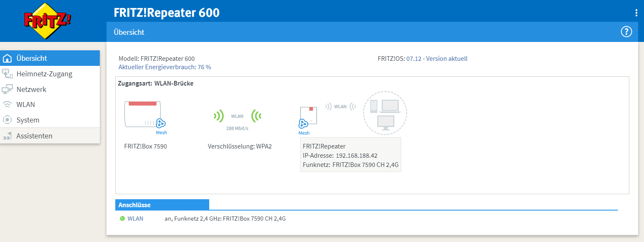
Task: Open the three-dot menu in header
Action: point(636,13)
